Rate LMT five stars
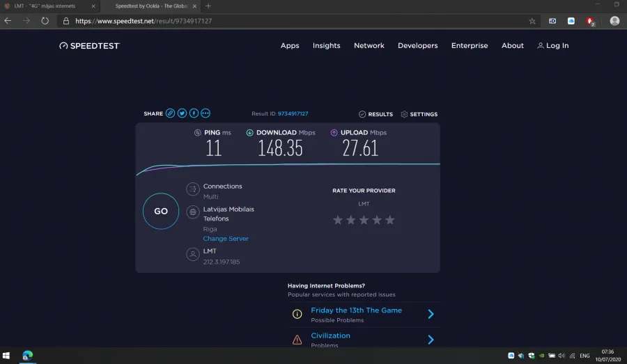This screenshot has width=627, height=364. 390,220
